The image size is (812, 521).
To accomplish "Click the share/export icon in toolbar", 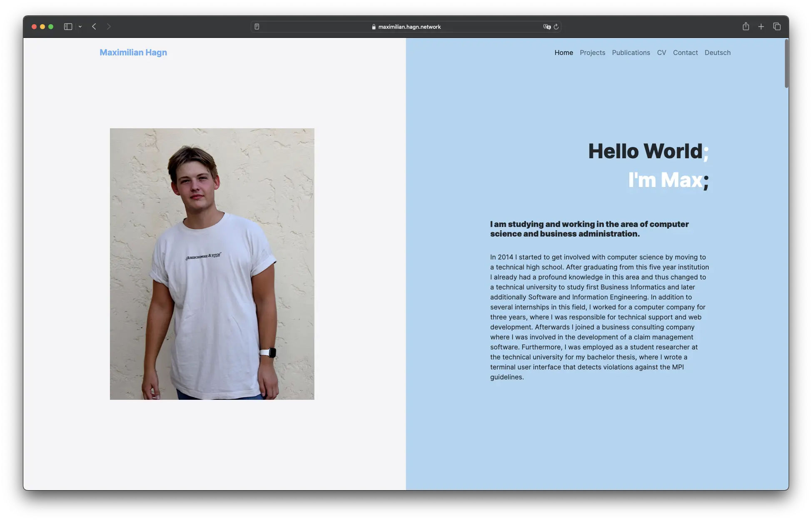I will point(745,26).
